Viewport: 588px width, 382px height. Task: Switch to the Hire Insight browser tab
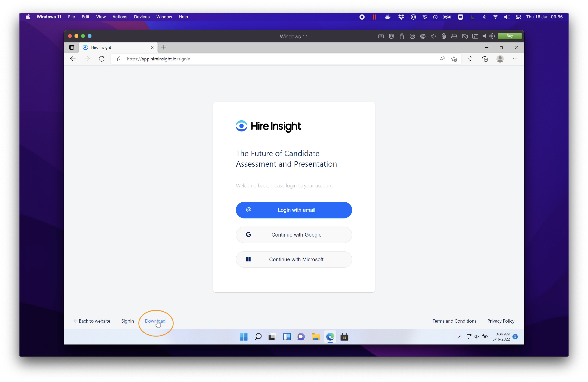coord(109,47)
